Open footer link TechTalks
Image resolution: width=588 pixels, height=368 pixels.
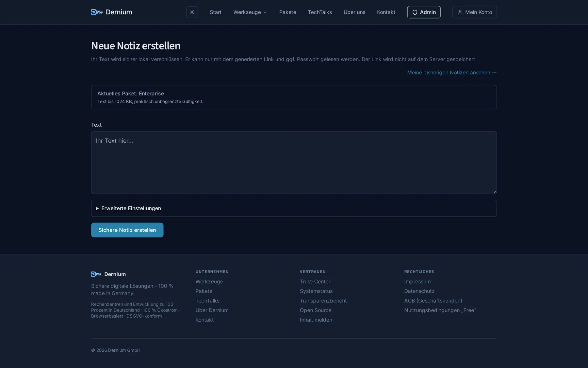207,301
